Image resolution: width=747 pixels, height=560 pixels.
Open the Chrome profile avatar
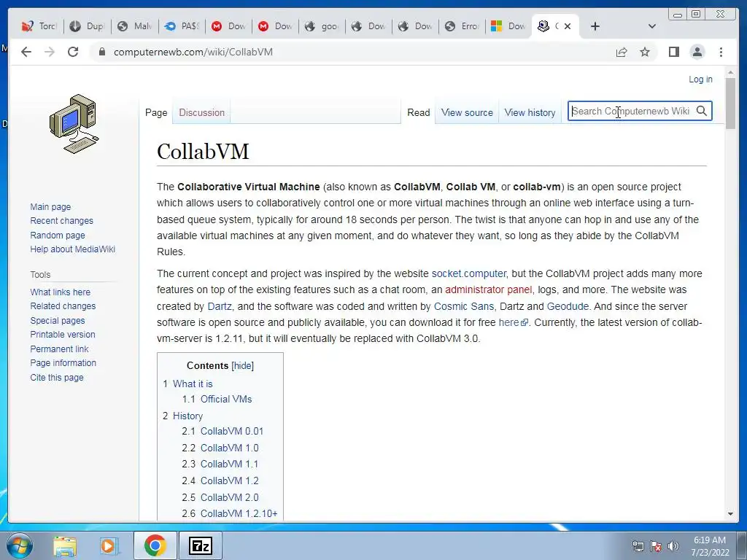pyautogui.click(x=697, y=52)
